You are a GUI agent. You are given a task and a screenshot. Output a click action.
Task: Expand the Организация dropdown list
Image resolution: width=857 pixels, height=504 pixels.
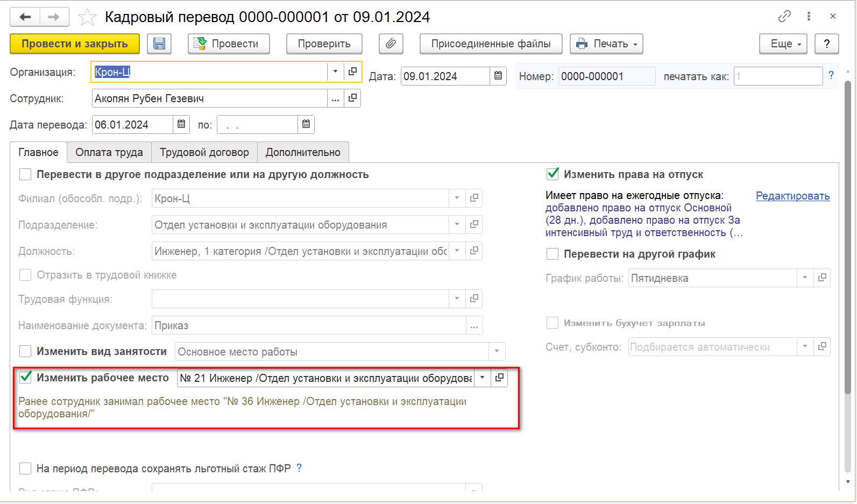click(335, 72)
